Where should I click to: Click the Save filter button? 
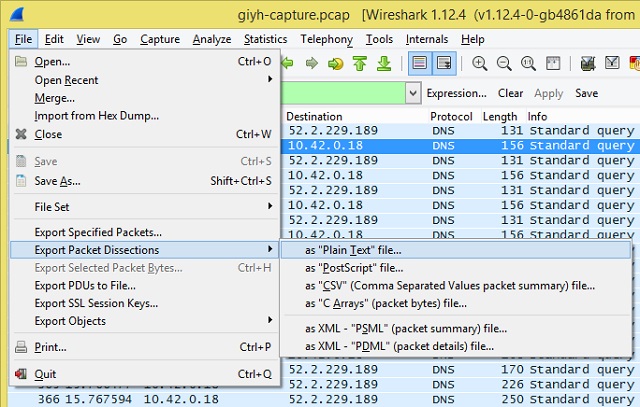[587, 93]
